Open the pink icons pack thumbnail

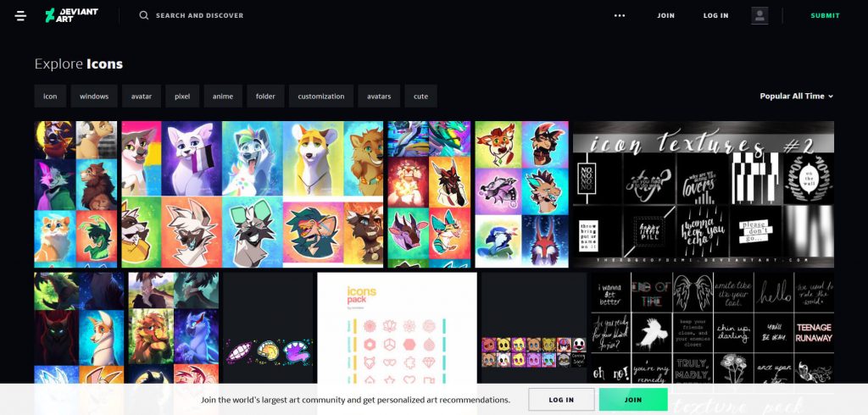pos(397,328)
